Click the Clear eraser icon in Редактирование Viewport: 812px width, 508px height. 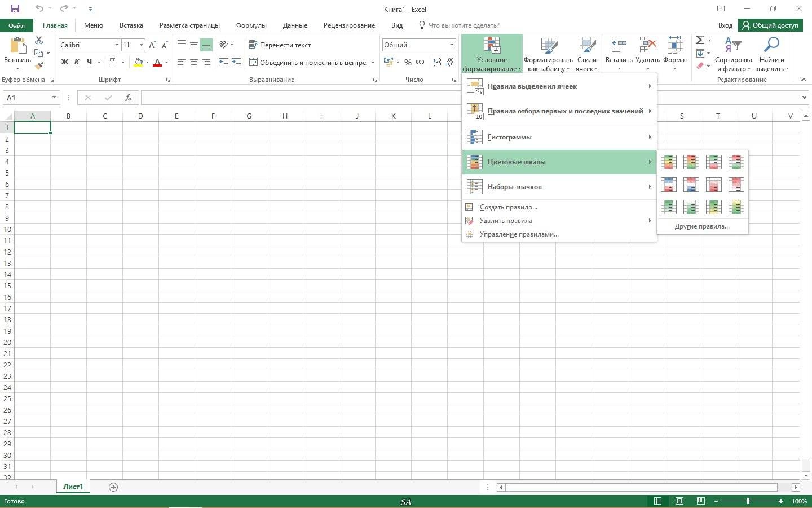pos(700,66)
